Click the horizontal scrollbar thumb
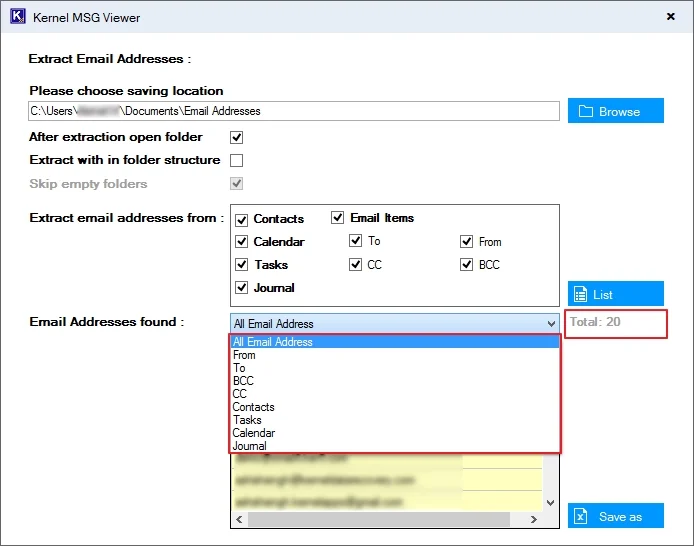 click(x=379, y=519)
